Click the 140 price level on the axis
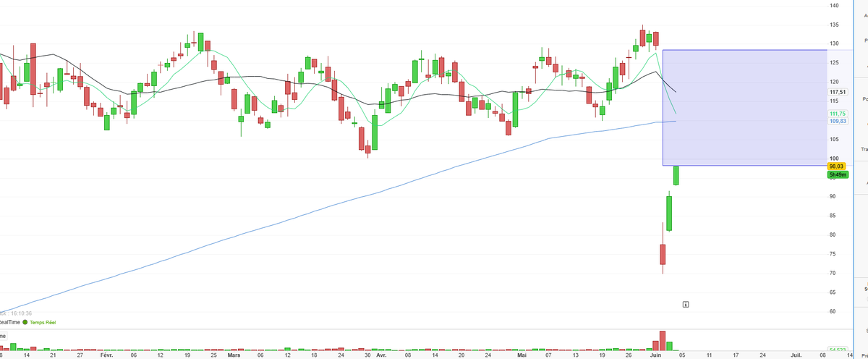The image size is (868, 359). click(x=834, y=6)
